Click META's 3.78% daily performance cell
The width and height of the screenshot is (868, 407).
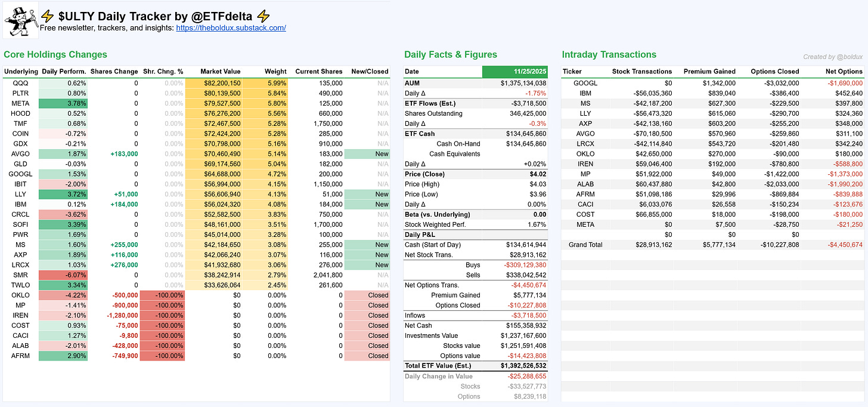63,103
